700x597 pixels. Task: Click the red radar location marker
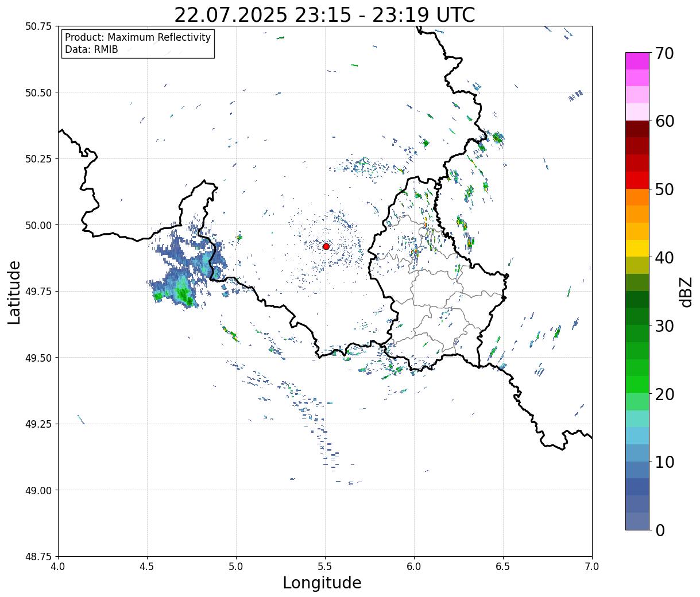click(326, 246)
